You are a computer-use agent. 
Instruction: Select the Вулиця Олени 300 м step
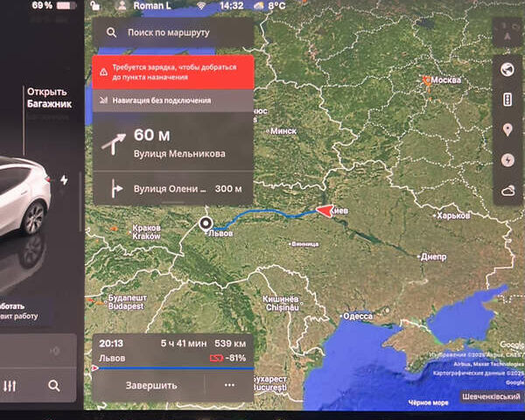173,189
